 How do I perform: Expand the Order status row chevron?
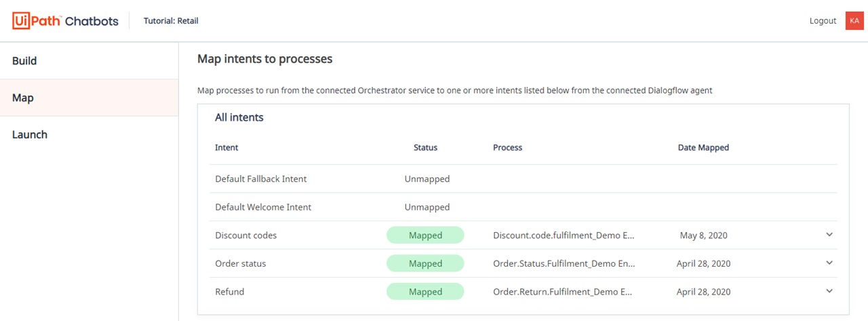829,263
